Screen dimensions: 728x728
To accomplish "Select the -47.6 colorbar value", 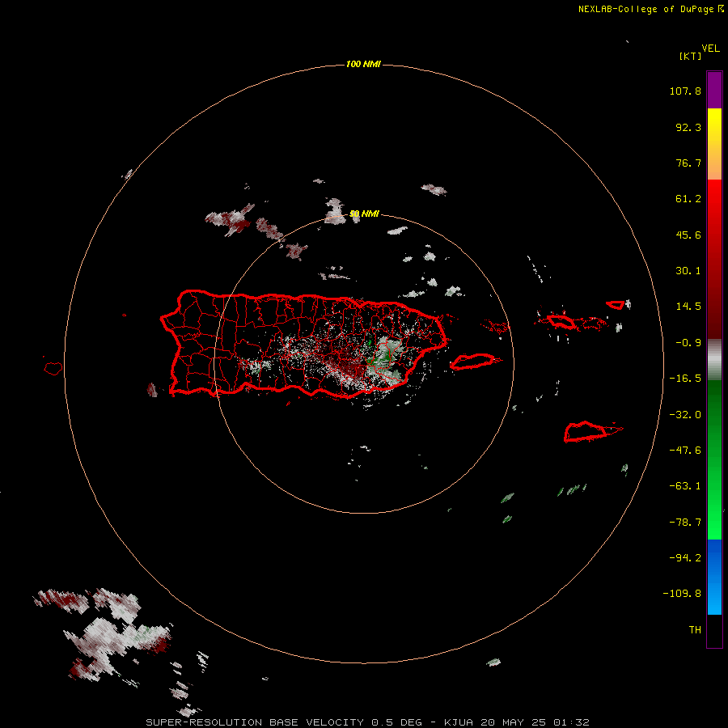I will click(685, 451).
